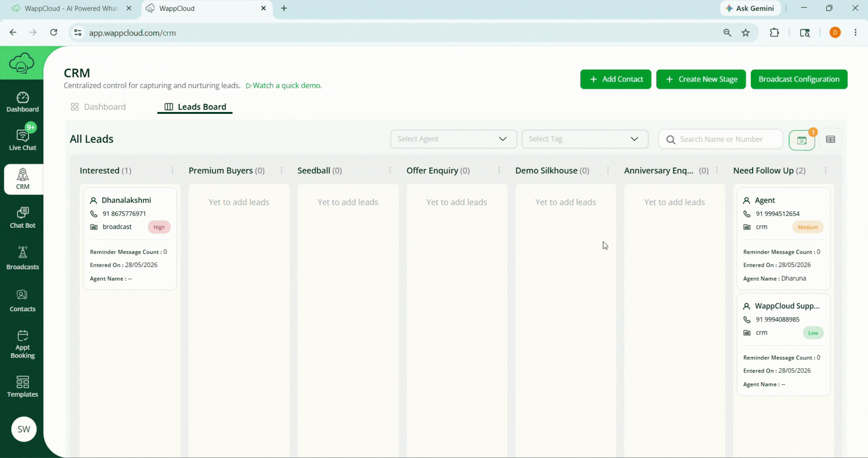Reload the page in the browser
Viewport: 868px width, 458px height.
click(54, 33)
